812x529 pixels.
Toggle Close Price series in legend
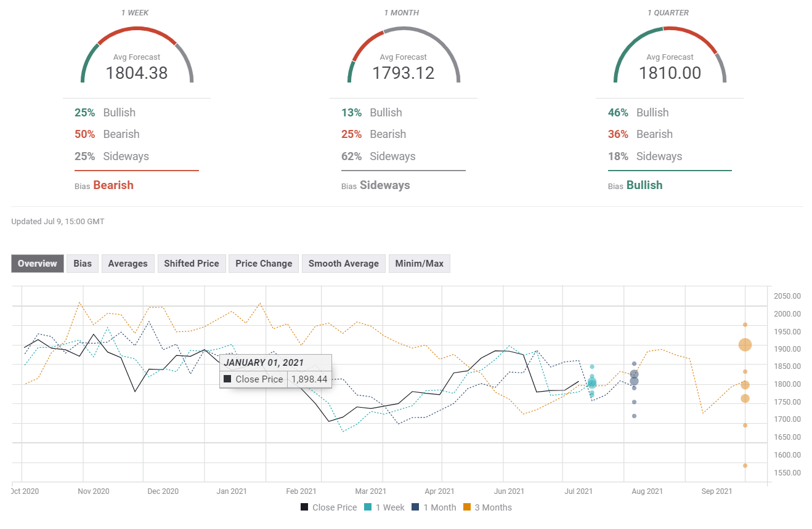coord(328,507)
